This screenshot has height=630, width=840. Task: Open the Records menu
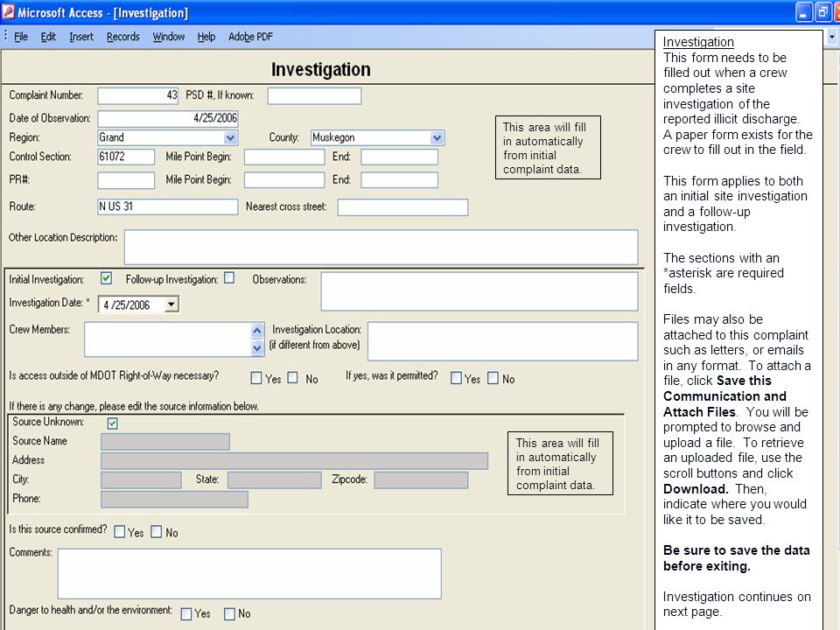click(122, 37)
